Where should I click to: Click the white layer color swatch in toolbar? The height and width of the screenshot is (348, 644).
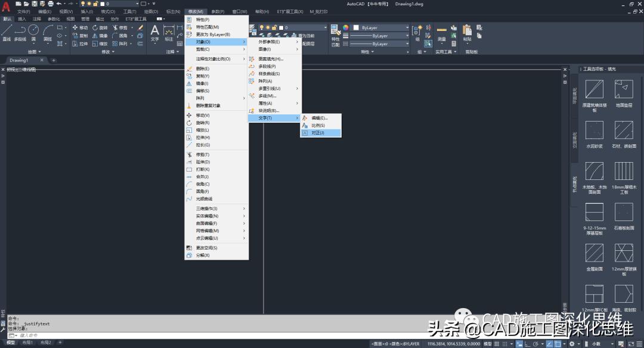click(103, 4)
